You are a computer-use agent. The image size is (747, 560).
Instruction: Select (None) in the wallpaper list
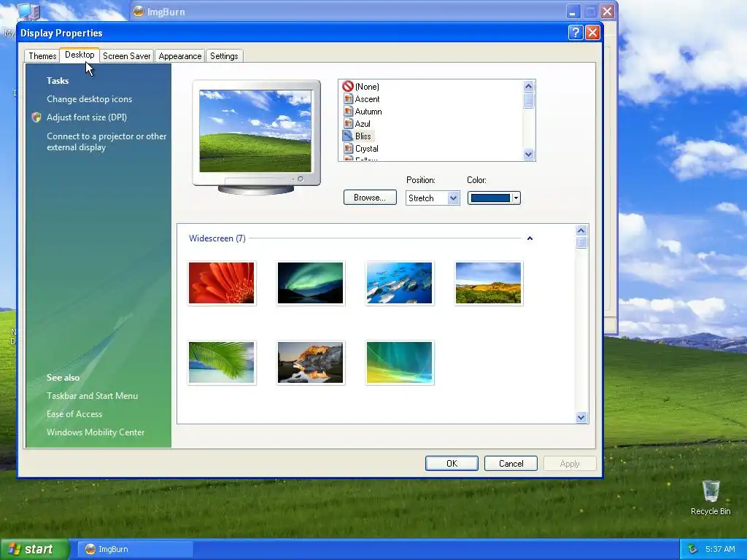tap(367, 87)
